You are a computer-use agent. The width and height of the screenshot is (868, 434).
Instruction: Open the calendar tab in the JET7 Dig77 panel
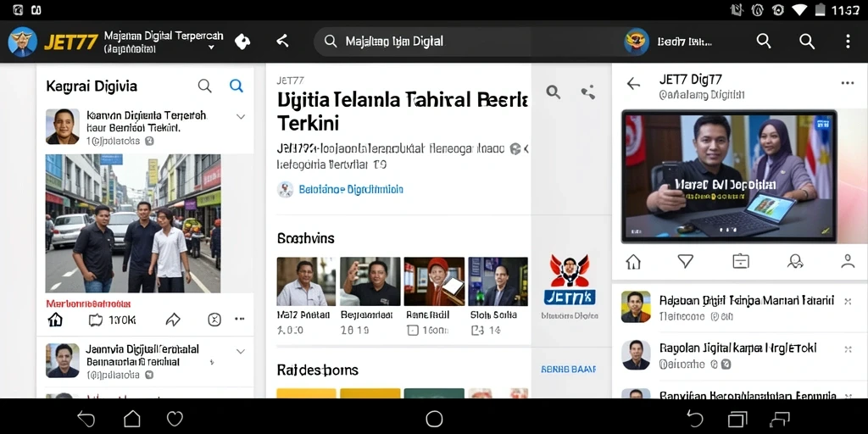[741, 261]
